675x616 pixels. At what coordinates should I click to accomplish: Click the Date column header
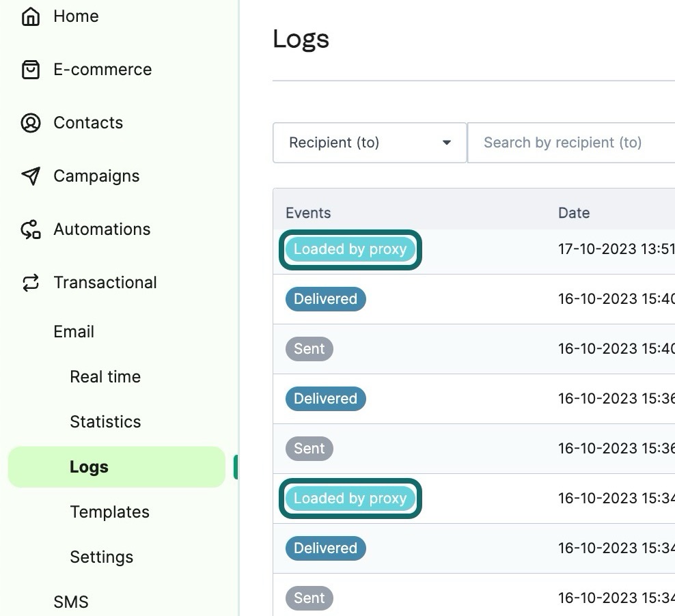click(x=573, y=212)
